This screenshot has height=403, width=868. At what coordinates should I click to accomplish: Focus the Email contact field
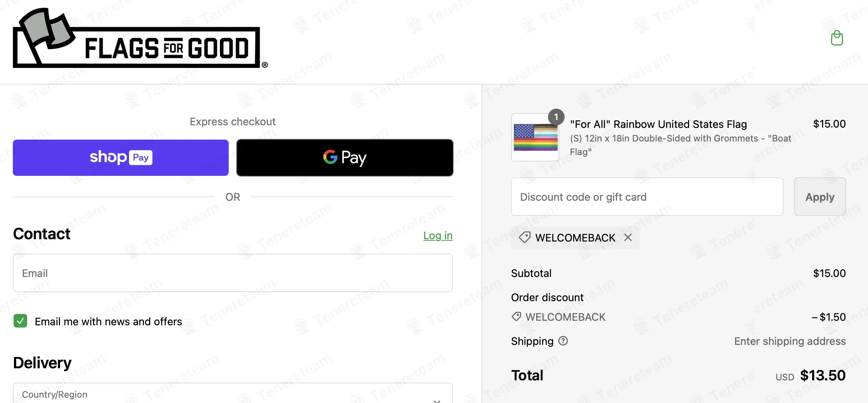click(233, 273)
